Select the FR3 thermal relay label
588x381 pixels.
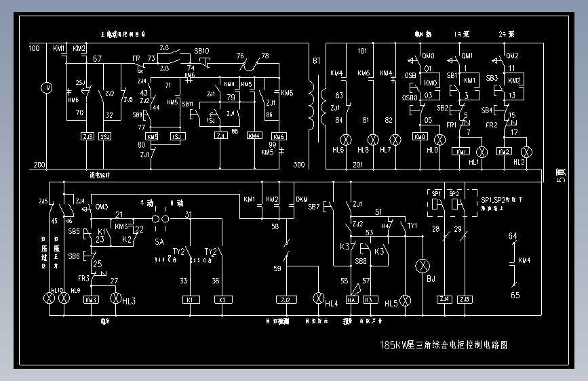83,278
